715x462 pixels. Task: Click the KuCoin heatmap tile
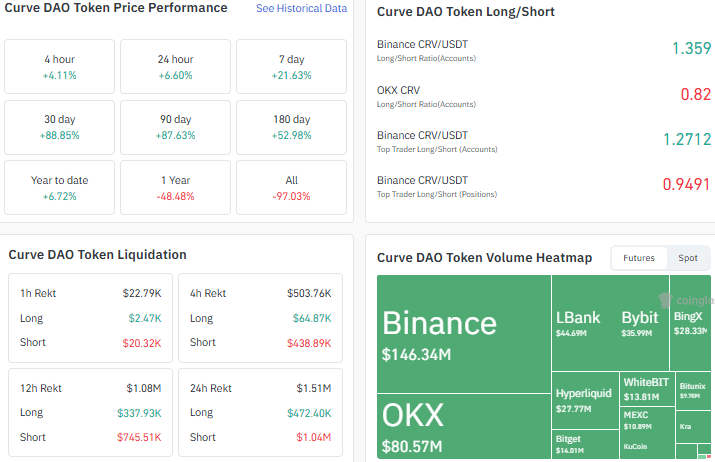[x=647, y=446]
